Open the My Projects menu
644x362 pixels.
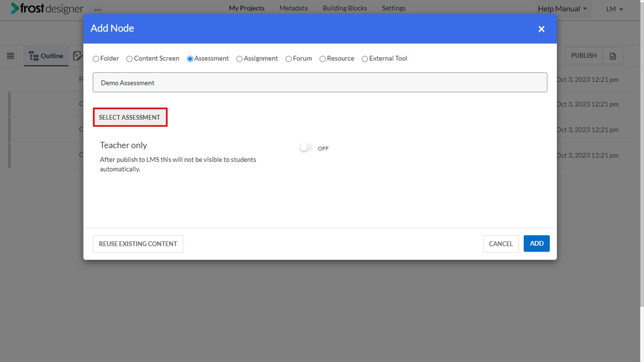[x=247, y=8]
